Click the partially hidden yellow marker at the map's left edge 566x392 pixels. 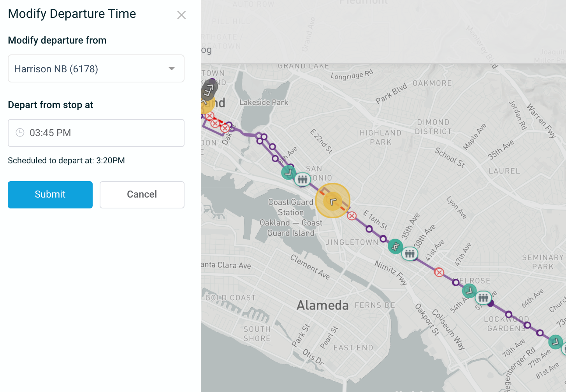[x=205, y=104]
